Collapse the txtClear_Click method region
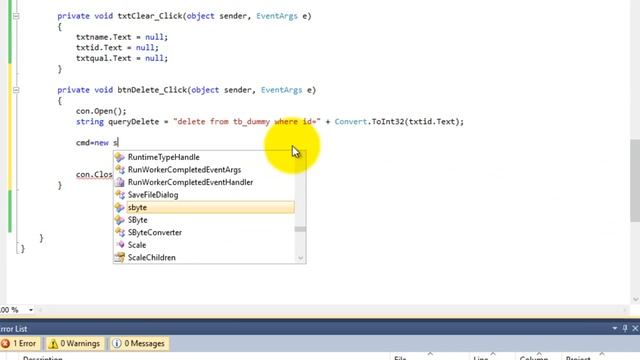 pos(16,16)
